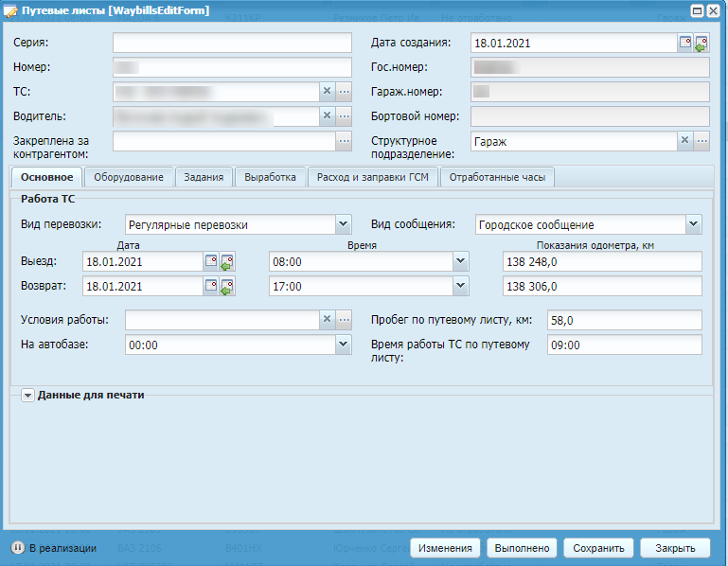Screen dimensions: 728x566
Task: Open Структурное подразделение selection ellipsis
Action: (x=701, y=140)
